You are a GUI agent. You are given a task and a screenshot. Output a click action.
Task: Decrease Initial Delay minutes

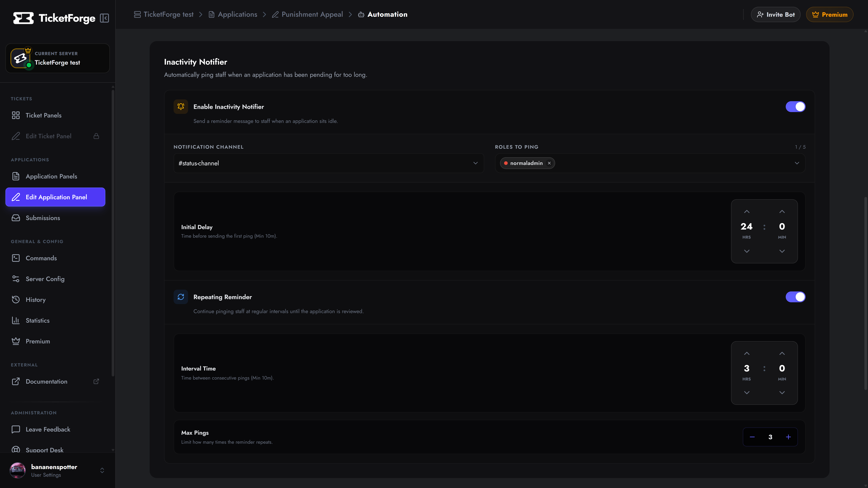[x=782, y=251]
